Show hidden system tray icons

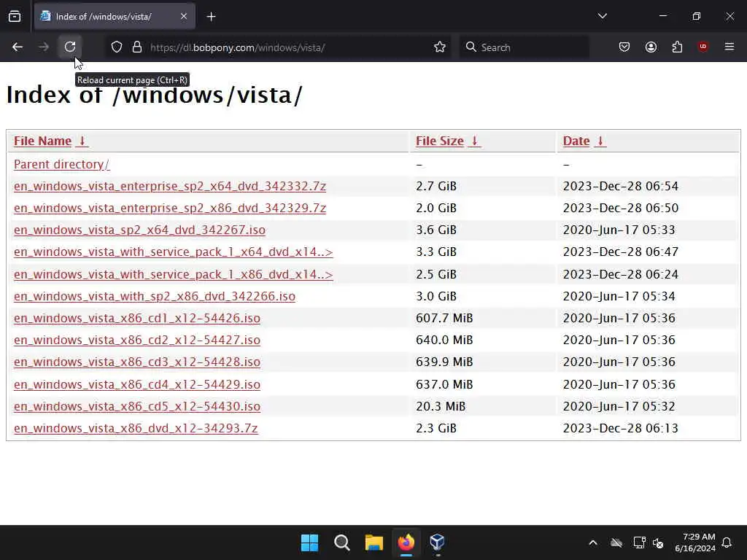click(592, 542)
